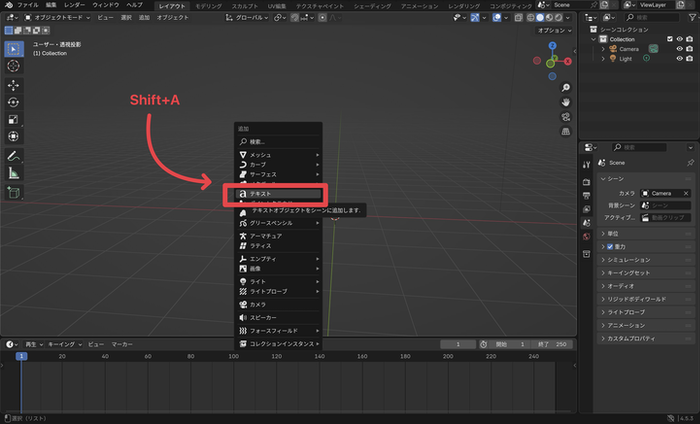Screen dimensions: 700x424
Task: Switch to the モデリング workspace tab
Action: click(209, 5)
